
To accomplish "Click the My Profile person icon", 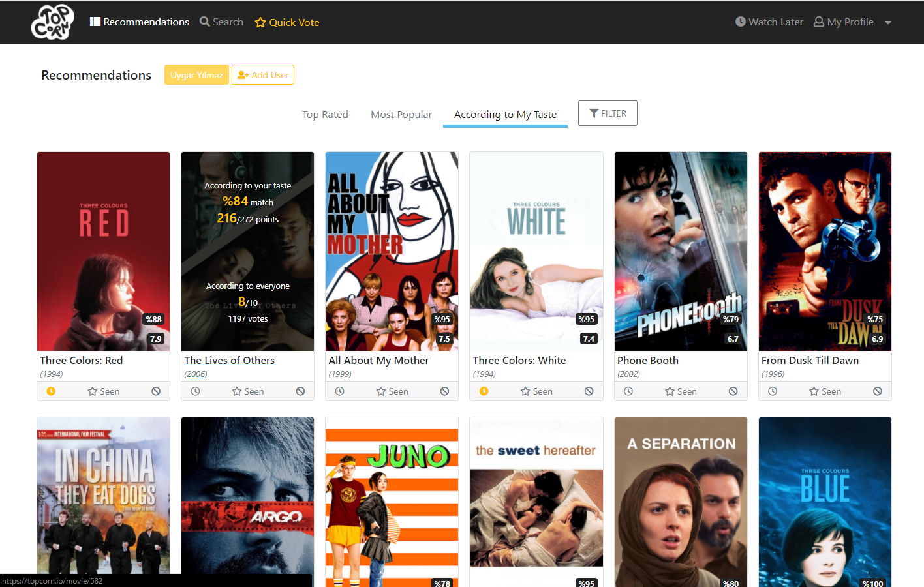I will coord(818,22).
